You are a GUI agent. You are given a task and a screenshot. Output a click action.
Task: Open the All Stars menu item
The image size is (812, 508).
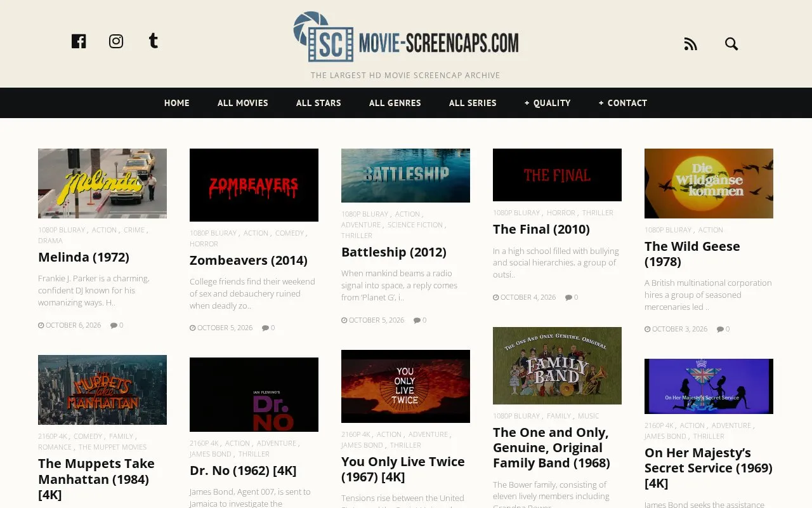click(318, 103)
